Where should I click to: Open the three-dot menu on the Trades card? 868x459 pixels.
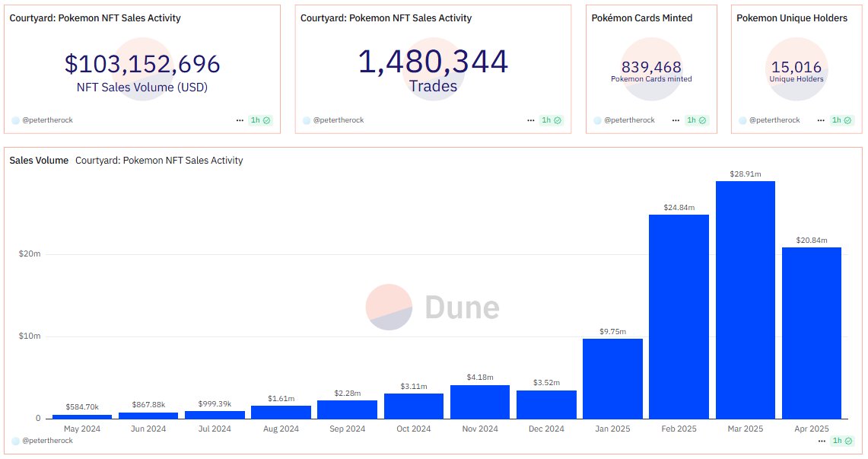(531, 120)
